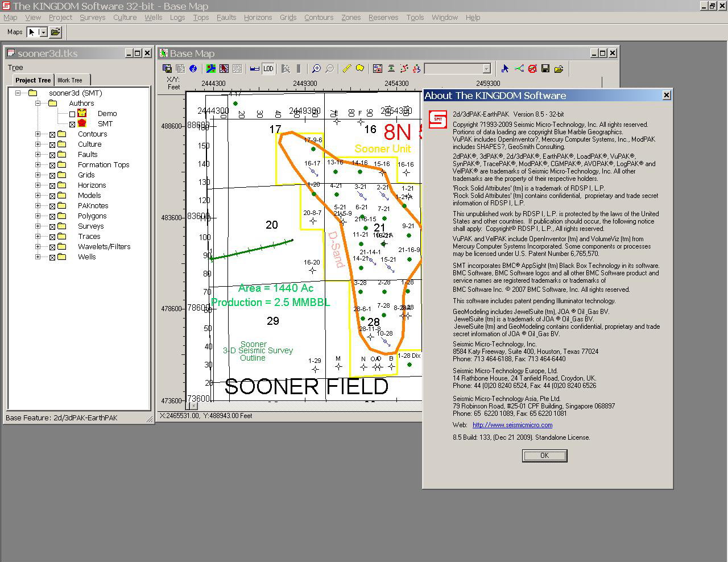Viewport: 728px width, 562px height.
Task: Open the greyed Base Map toolbar dropdown
Action: [x=486, y=69]
